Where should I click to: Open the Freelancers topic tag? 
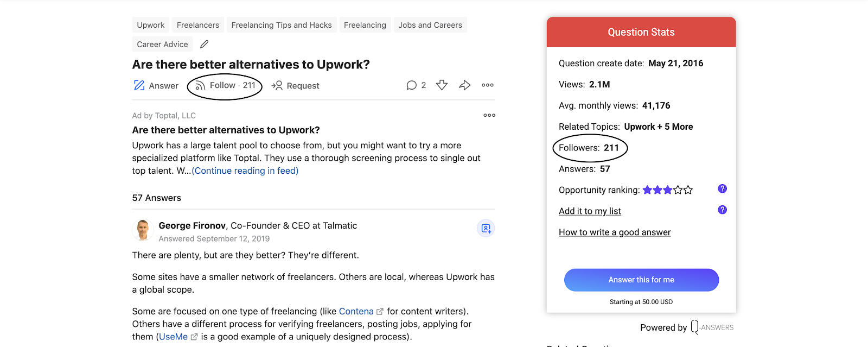(x=198, y=25)
